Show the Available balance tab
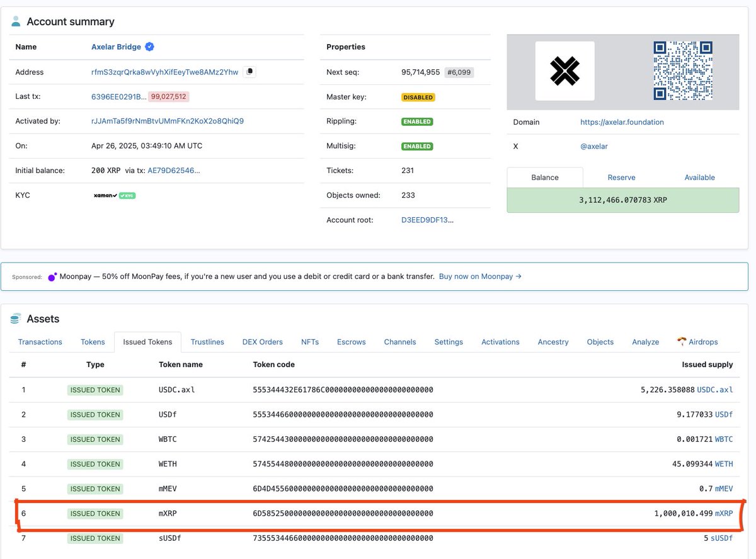The image size is (756, 559). tap(700, 178)
